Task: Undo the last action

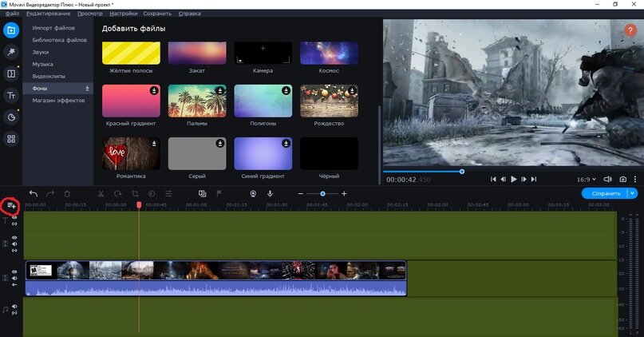Action: [34, 193]
